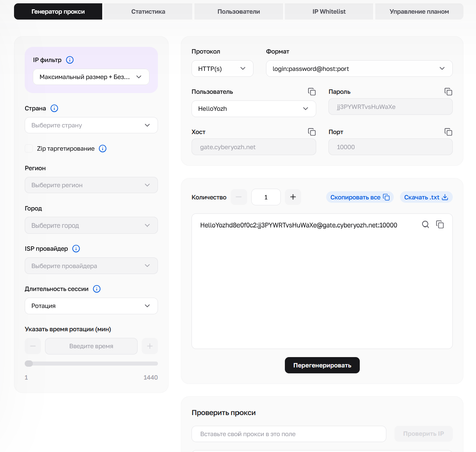Click Скачать .txt to download proxies
476x452 pixels.
coord(426,197)
